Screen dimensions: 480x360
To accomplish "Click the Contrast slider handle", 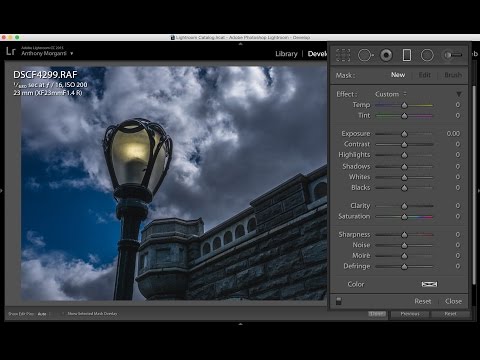I will pos(404,145).
